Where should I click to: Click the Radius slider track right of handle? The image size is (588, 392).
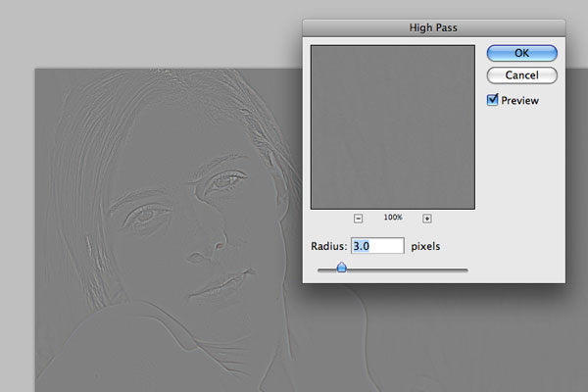tap(412, 269)
